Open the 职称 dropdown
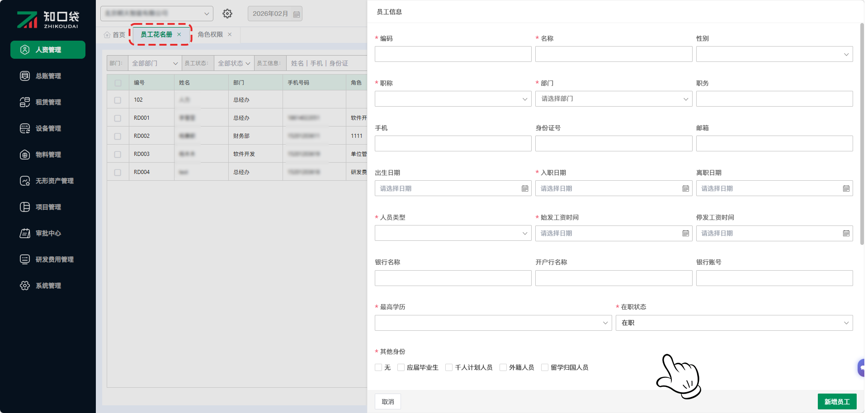 coord(453,99)
